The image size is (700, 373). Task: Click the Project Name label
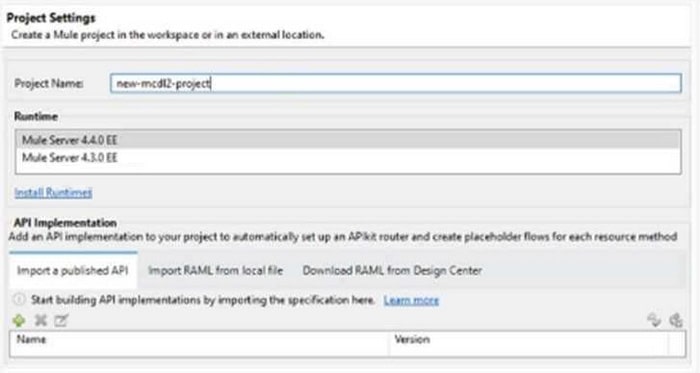pos(49,83)
